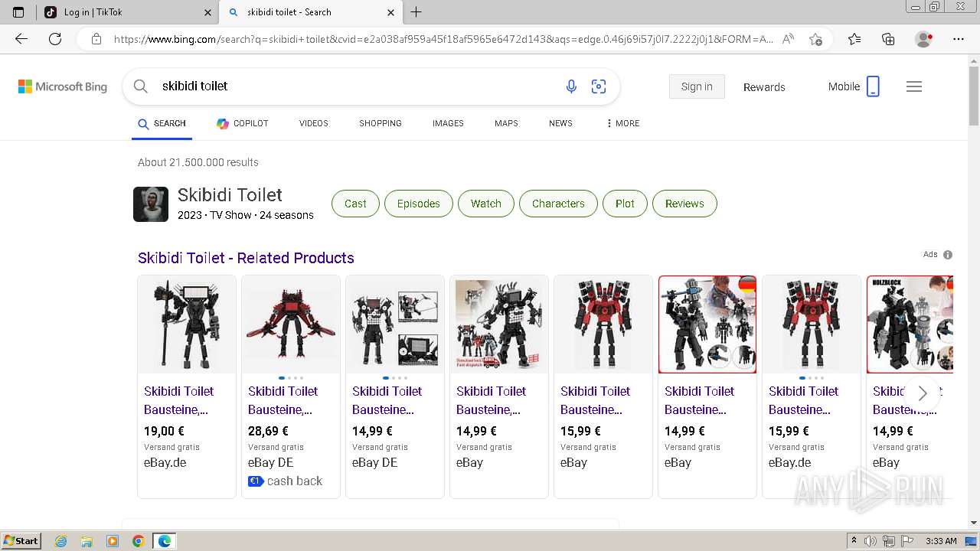Open the Bing hamburger menu
Viewport: 980px width, 551px height.
pos(914,86)
